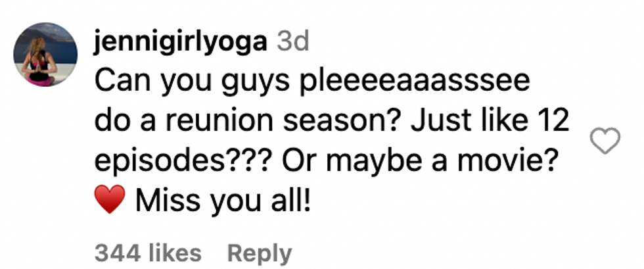Click the red heart emoji in the comment
This screenshot has width=644, height=269.
point(110,199)
